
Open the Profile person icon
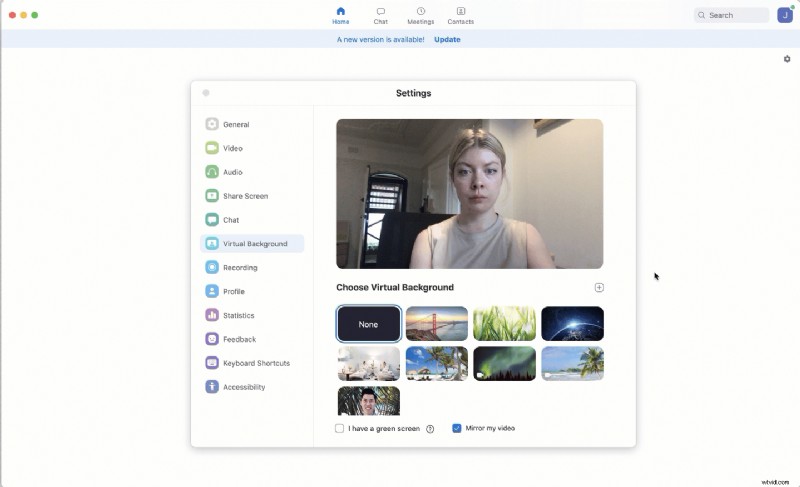[212, 291]
